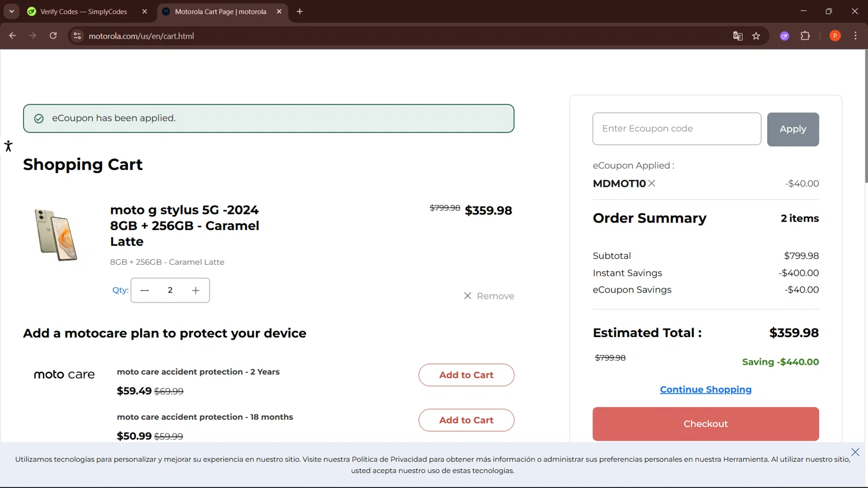This screenshot has width=868, height=488.
Task: Dismiss the cookie notice banner
Action: [855, 452]
